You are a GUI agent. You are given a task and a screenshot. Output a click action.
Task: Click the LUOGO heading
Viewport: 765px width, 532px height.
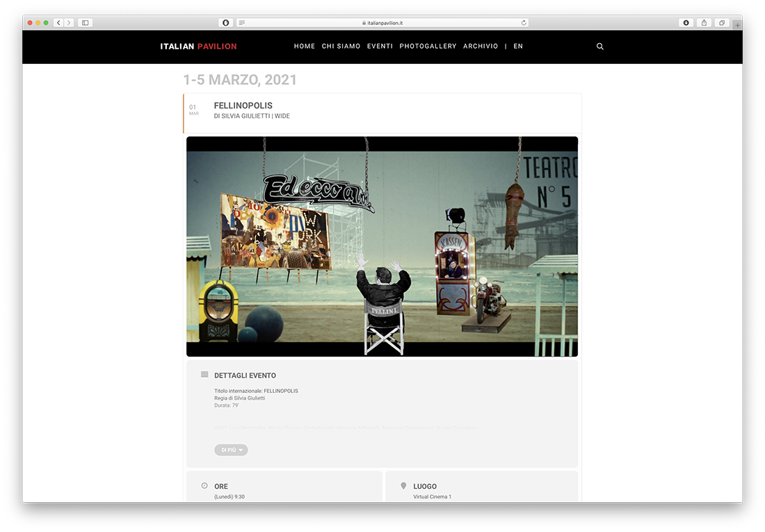(425, 486)
